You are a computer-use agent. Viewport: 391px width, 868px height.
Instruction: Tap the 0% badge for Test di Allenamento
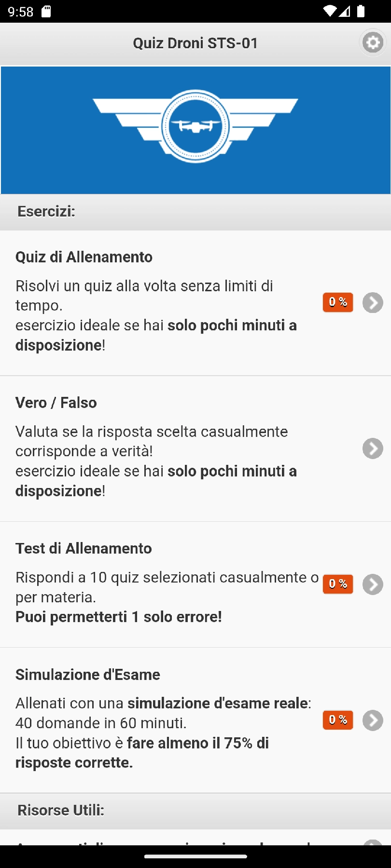pyautogui.click(x=338, y=584)
